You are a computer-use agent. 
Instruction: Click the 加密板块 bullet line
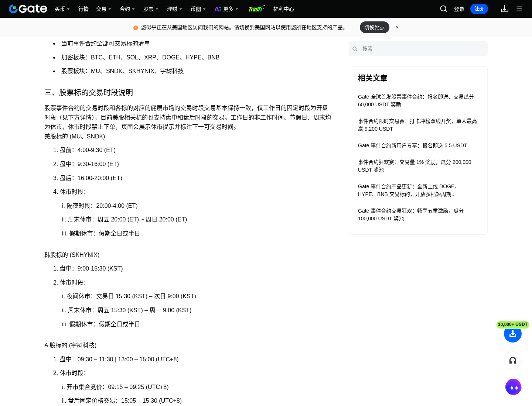point(140,57)
